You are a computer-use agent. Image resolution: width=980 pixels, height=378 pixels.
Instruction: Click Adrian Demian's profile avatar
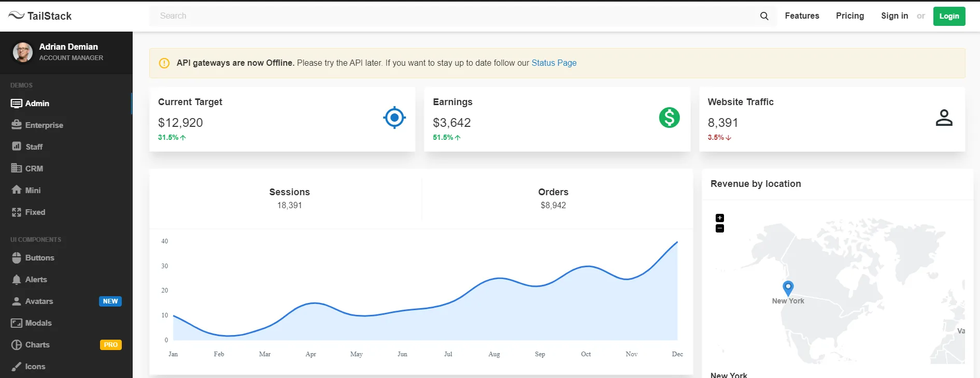coord(23,52)
